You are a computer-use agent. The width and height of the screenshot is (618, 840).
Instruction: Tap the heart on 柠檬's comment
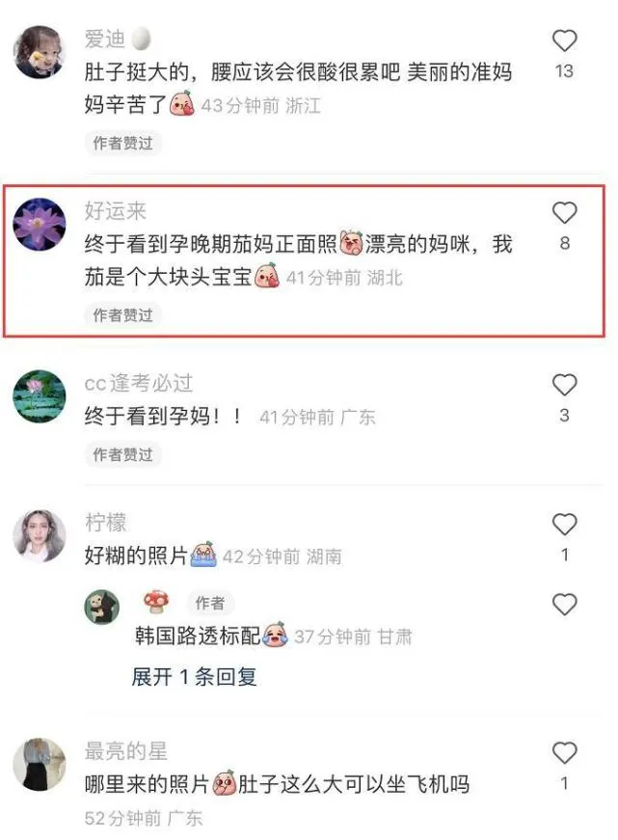tap(564, 524)
